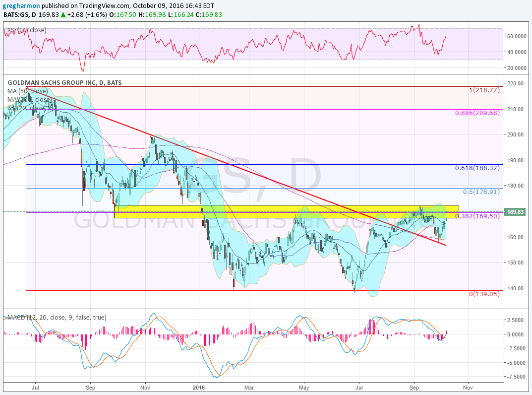Click the 1(218.77) Fibonacci level label

484,90
